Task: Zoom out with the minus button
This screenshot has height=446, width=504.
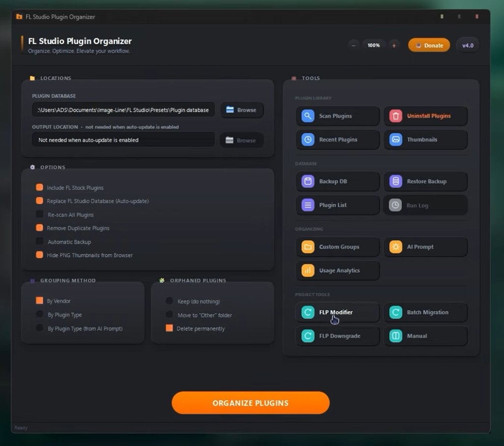Action: (x=353, y=46)
